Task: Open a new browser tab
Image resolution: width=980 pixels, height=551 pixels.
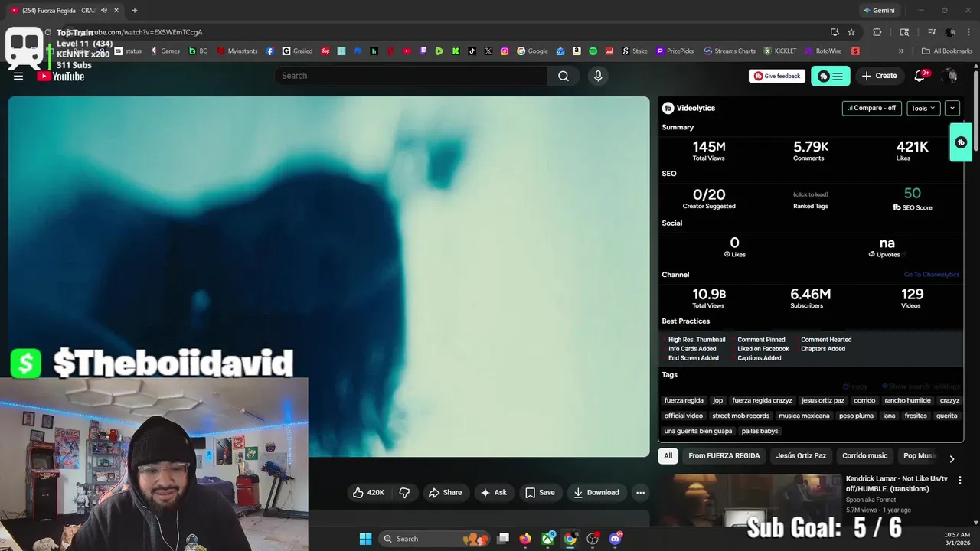Action: click(135, 10)
